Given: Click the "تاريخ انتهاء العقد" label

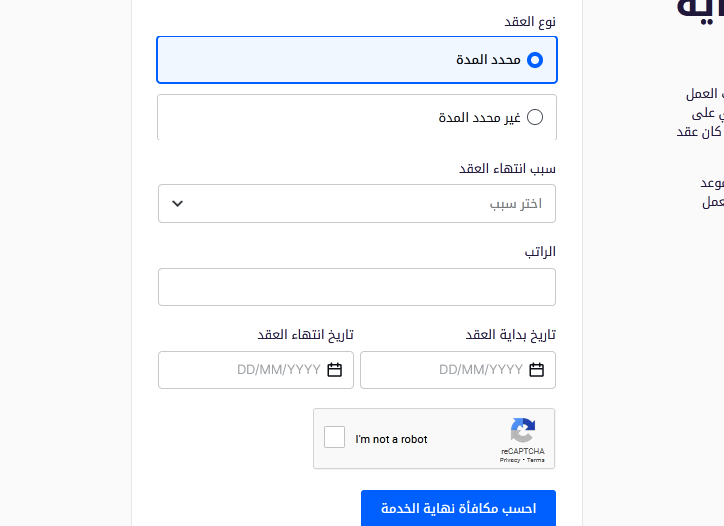Looking at the screenshot, I should (x=306, y=334).
